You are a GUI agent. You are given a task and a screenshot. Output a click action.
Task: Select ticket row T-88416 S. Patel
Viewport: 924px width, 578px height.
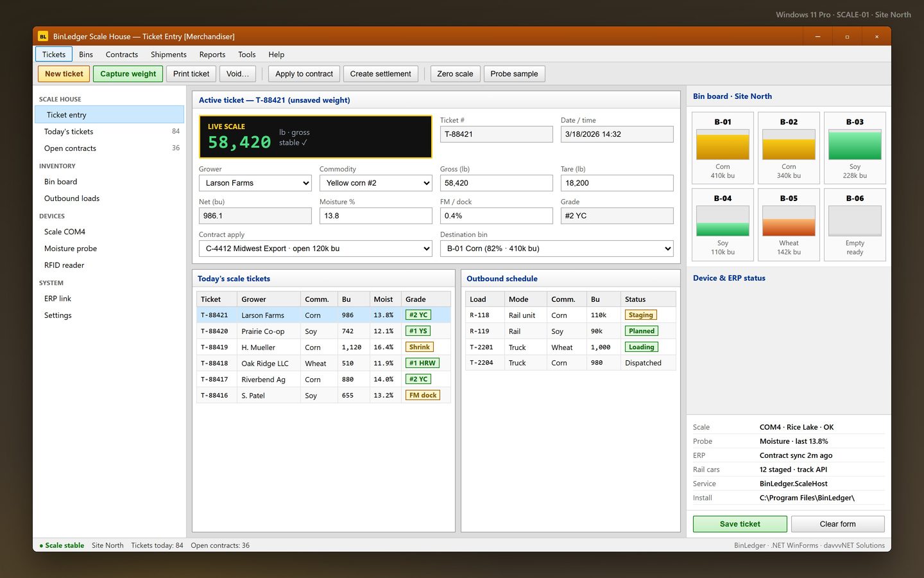(323, 396)
